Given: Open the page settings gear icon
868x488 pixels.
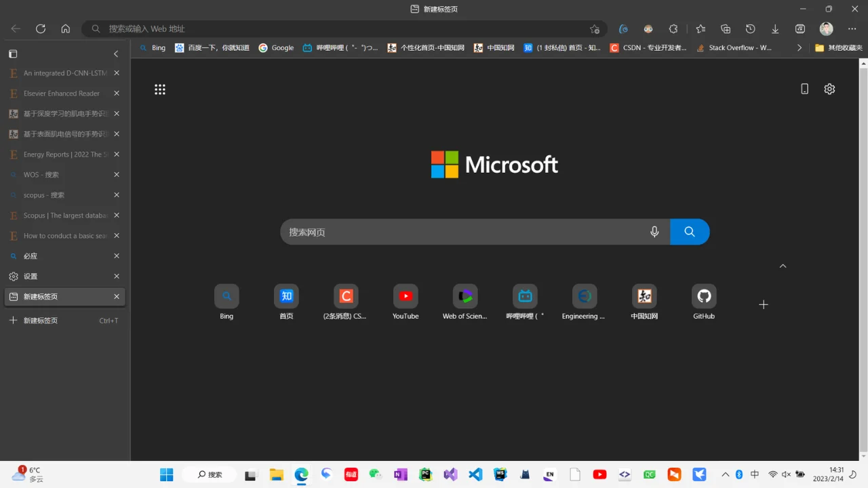Looking at the screenshot, I should click(829, 89).
